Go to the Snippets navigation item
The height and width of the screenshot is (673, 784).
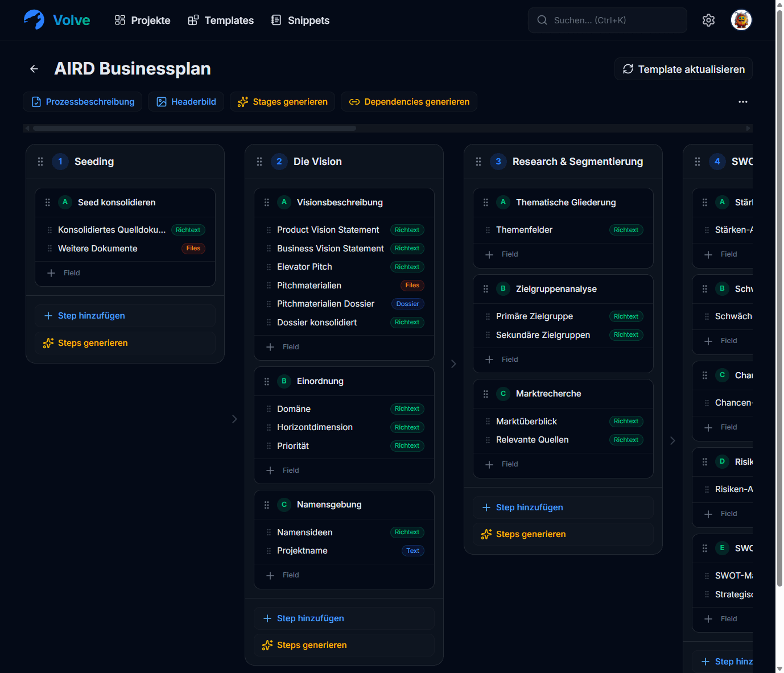[x=300, y=20]
